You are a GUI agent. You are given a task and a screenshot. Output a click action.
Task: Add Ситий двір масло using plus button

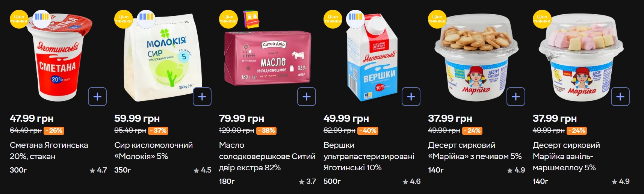[307, 97]
